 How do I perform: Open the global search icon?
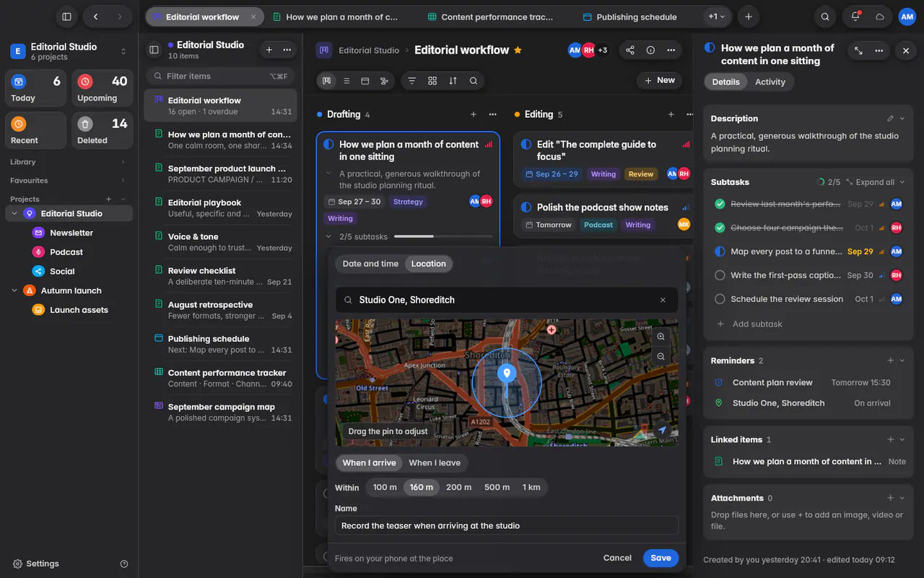(x=825, y=17)
